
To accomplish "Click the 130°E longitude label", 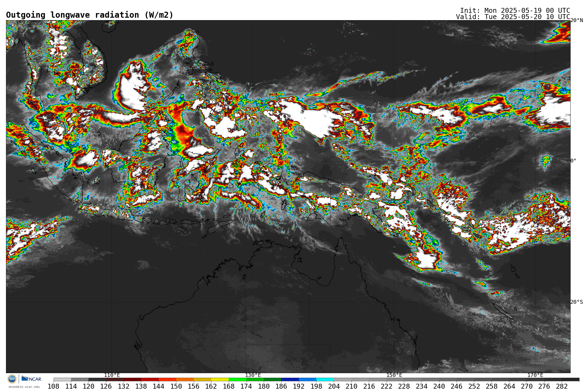I will (x=253, y=375).
